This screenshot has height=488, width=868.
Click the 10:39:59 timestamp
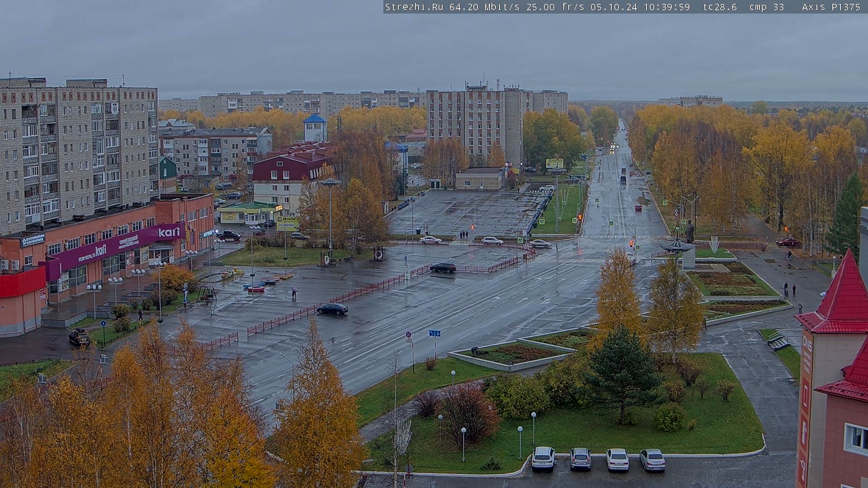[x=667, y=7]
